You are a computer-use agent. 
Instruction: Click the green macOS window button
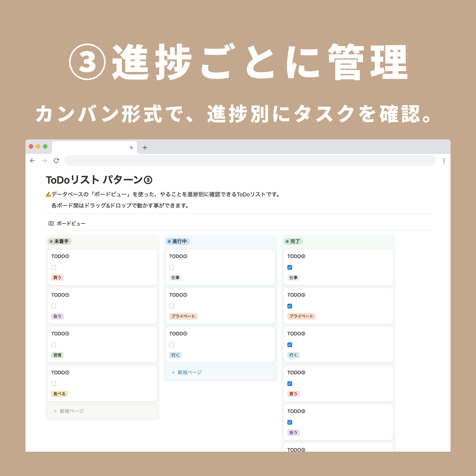45,146
